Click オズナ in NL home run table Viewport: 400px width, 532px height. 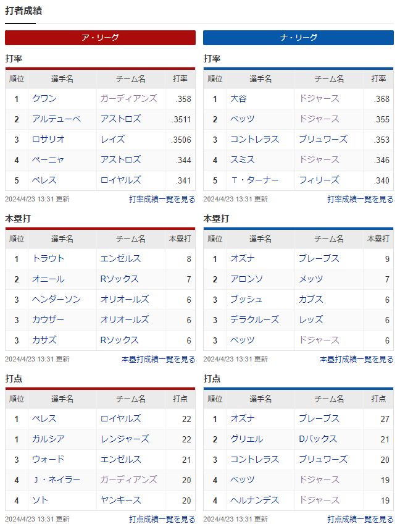tap(243, 258)
